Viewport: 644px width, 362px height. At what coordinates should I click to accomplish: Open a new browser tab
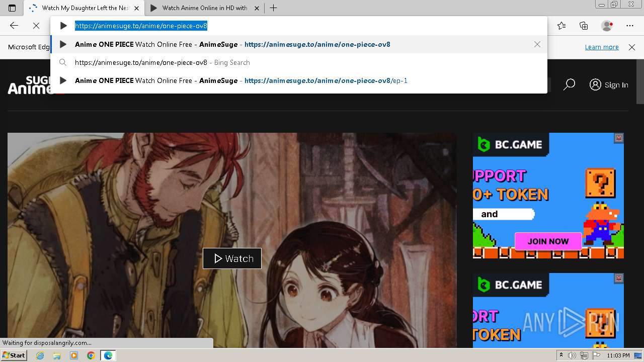[x=274, y=8]
